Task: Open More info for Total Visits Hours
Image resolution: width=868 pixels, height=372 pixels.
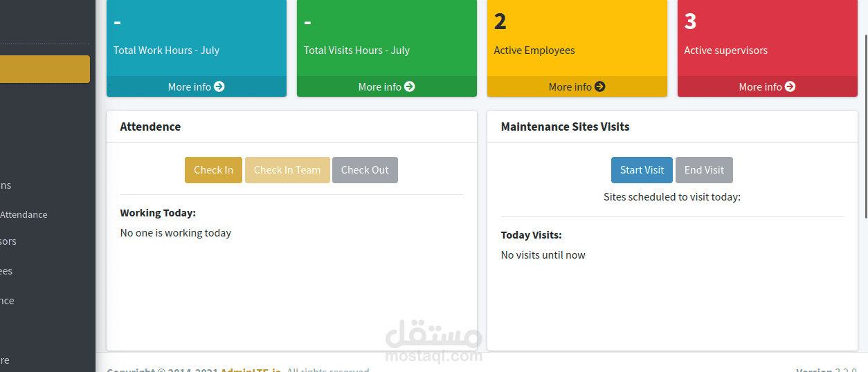Action: tap(387, 86)
